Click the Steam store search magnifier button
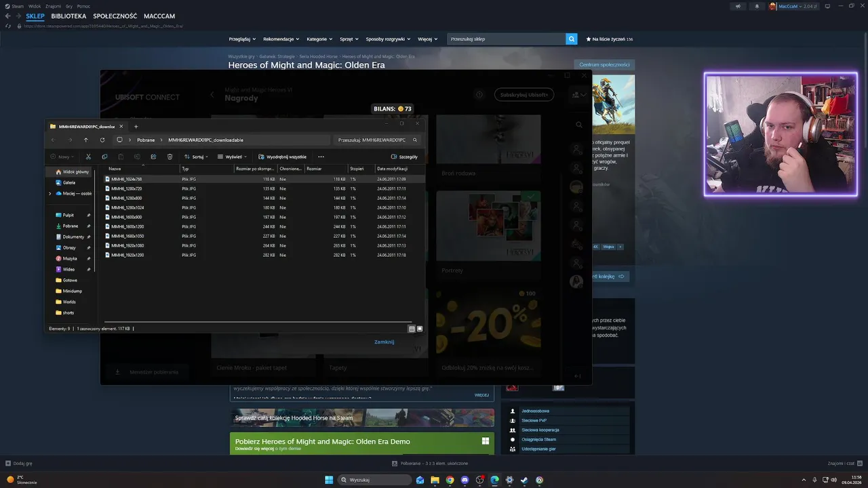This screenshot has height=488, width=868. point(572,39)
